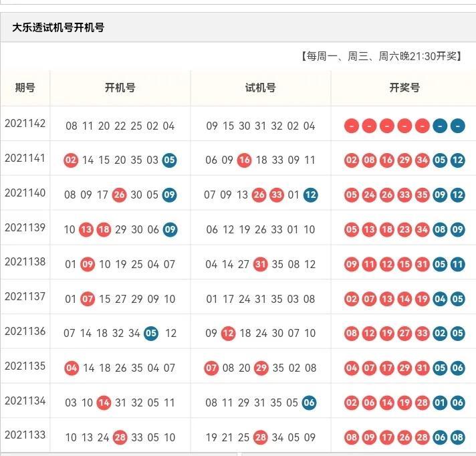This screenshot has height=456, width=476.
Task: Click red ball 26 in 2021140 开机号
Action: (119, 195)
